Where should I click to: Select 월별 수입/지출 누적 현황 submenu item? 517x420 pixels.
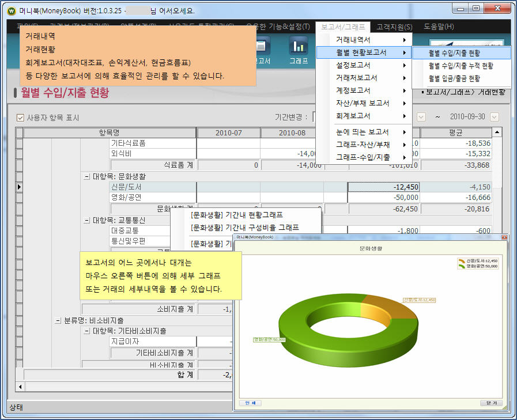461,66
